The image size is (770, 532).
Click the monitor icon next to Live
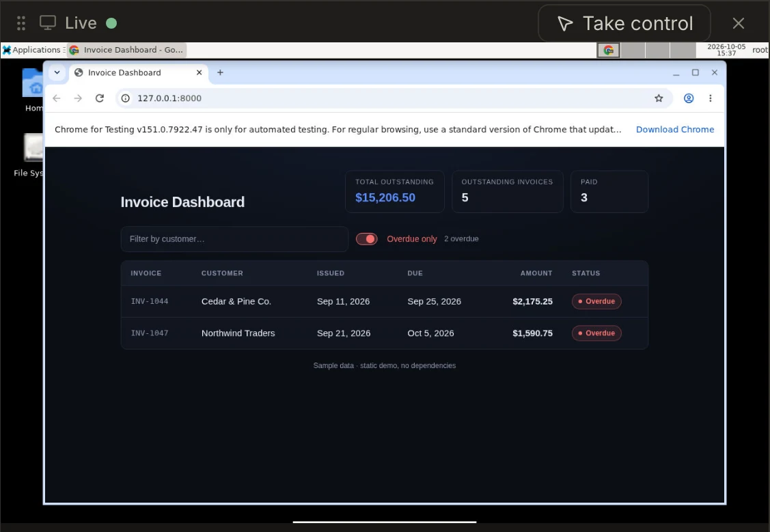[x=48, y=23]
